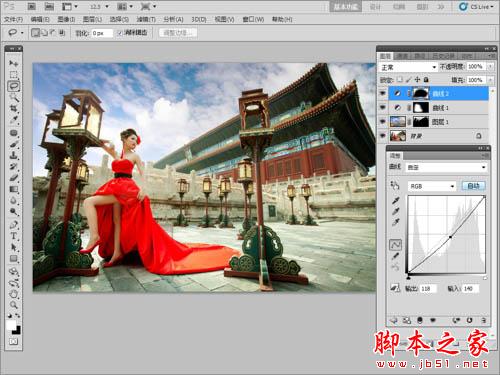Click the 自动 (Auto) button in Curves

(473, 186)
